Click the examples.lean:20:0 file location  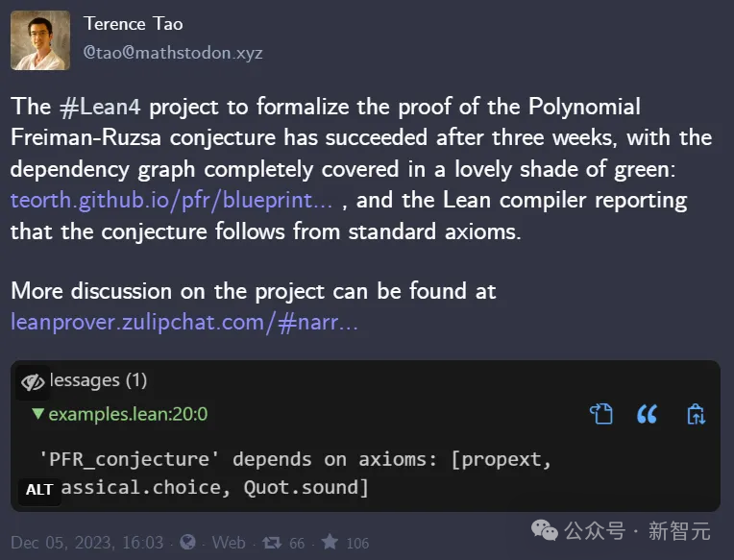(128, 414)
